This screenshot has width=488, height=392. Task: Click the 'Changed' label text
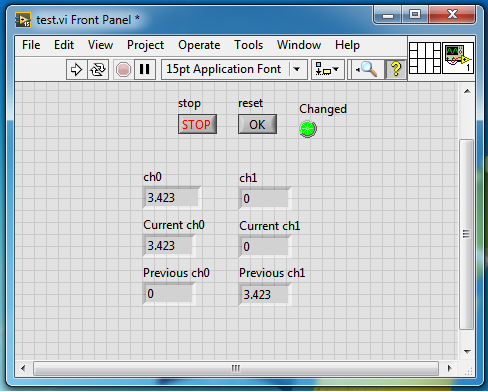(323, 109)
